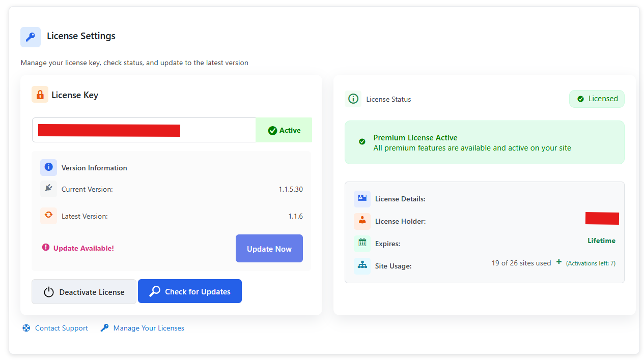The image size is (644, 360).
Task: Click the License Details ID card icon
Action: tap(362, 198)
